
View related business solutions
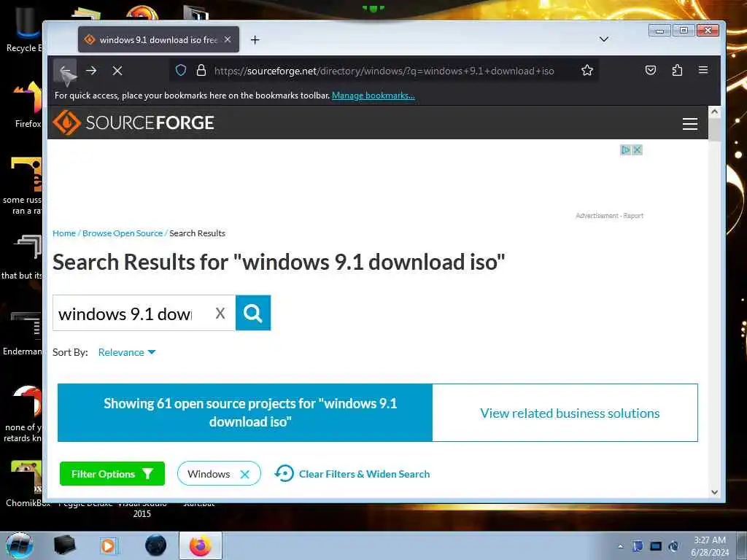coord(570,413)
